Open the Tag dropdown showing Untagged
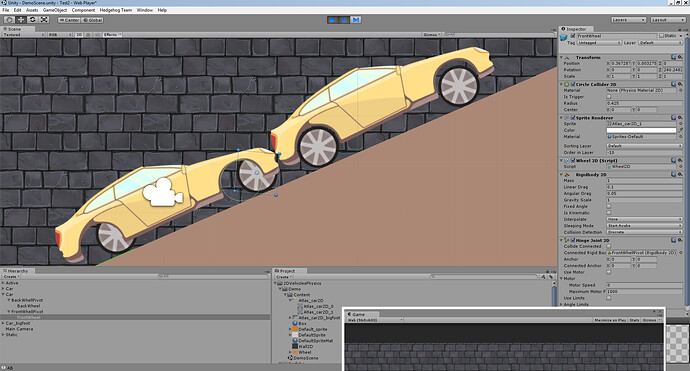The width and height of the screenshot is (690, 371). 599,43
